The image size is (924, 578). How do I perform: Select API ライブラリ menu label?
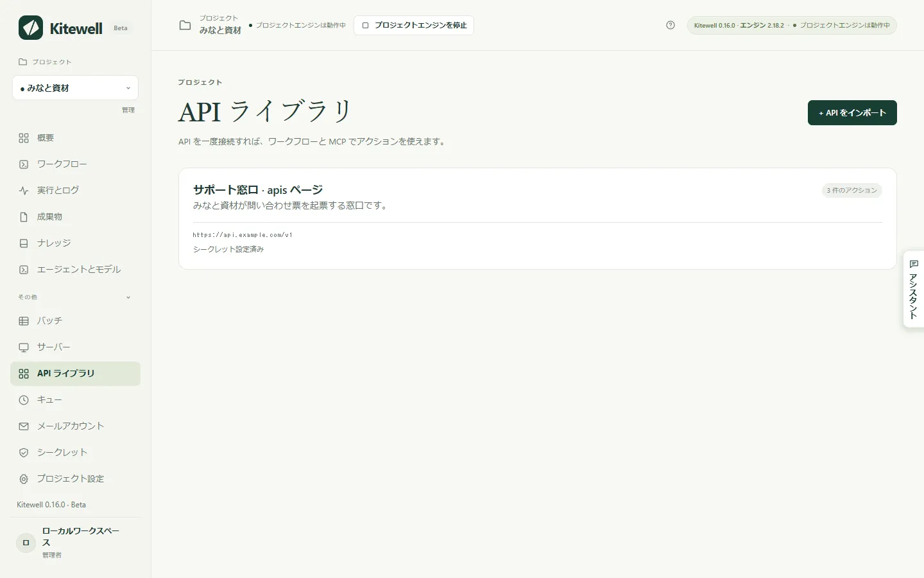(x=65, y=373)
